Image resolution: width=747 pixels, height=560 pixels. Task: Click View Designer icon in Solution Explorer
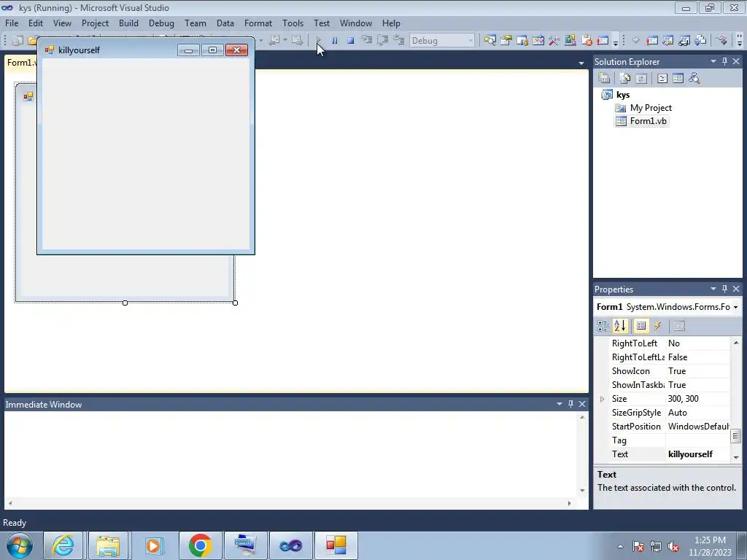coord(678,78)
